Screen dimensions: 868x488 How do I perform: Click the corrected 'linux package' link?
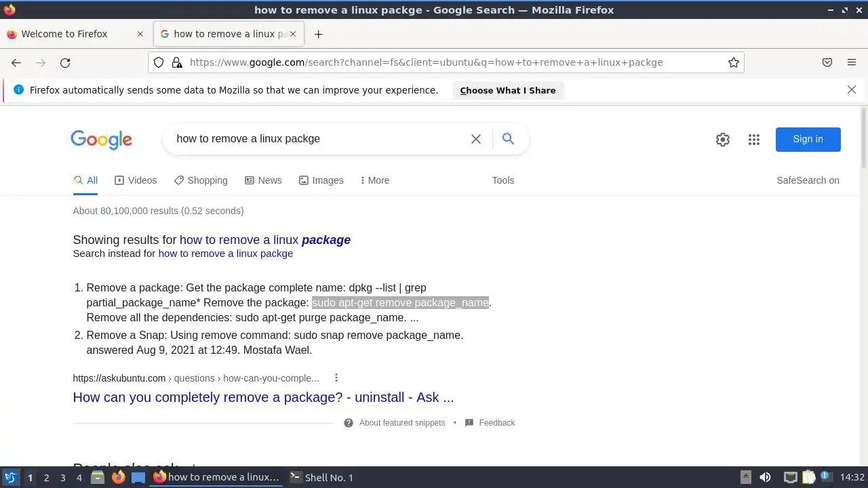coord(265,239)
